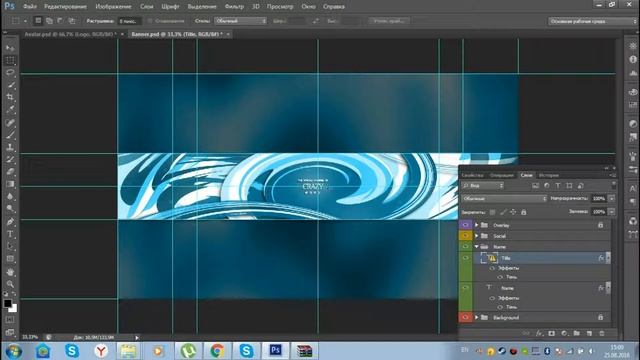Image resolution: width=640 pixels, height=360 pixels.
Task: Create a new layer with bottom icon
Action: (589, 333)
